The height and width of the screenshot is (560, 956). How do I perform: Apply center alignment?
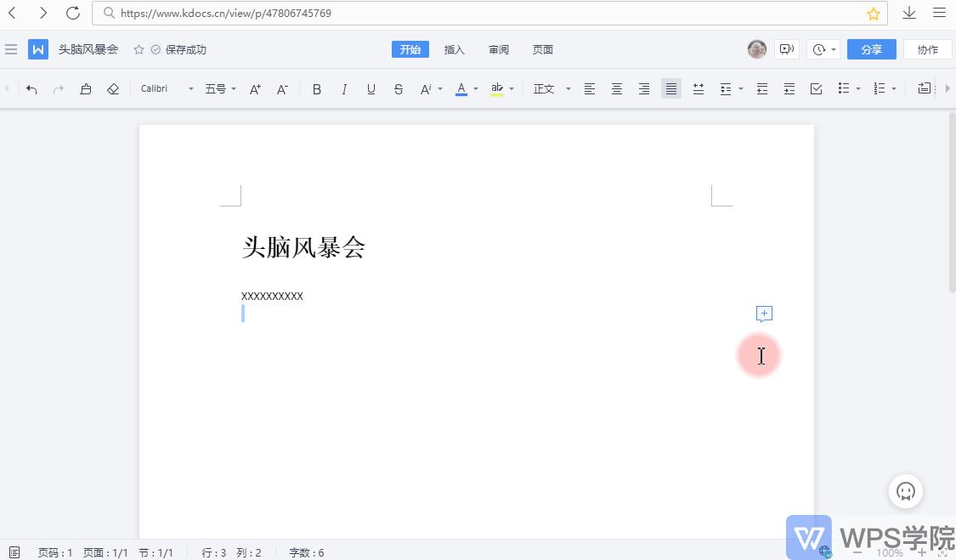click(x=617, y=88)
